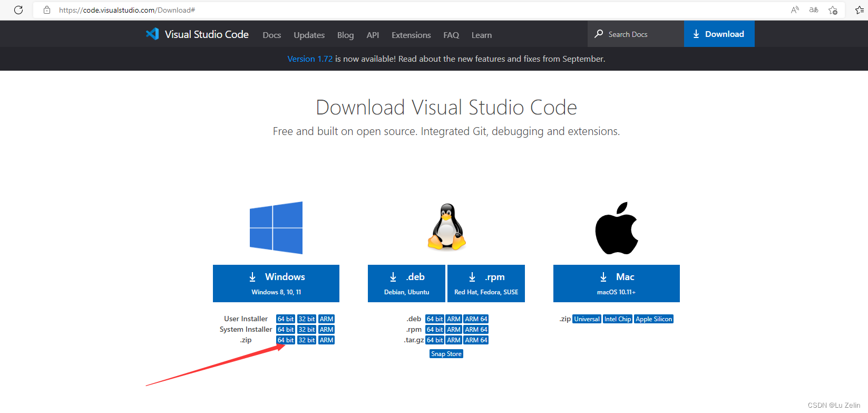This screenshot has height=413, width=868.
Task: Open the Extensions menu item
Action: point(411,35)
